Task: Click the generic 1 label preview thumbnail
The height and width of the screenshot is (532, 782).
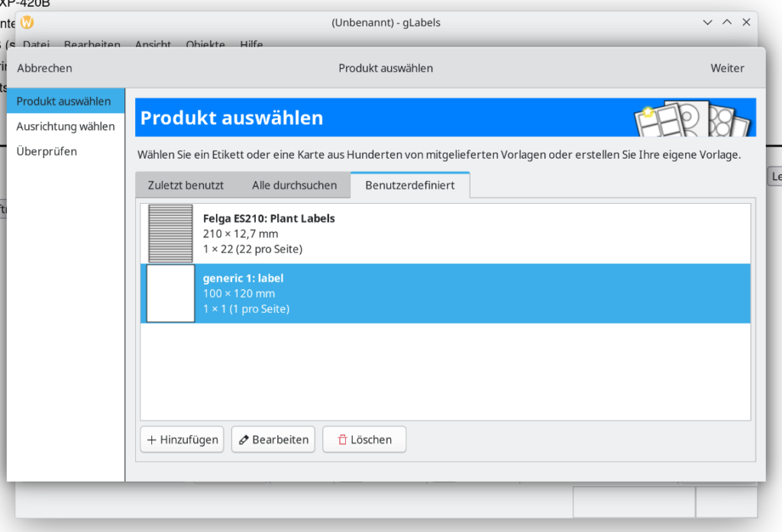Action: [170, 294]
